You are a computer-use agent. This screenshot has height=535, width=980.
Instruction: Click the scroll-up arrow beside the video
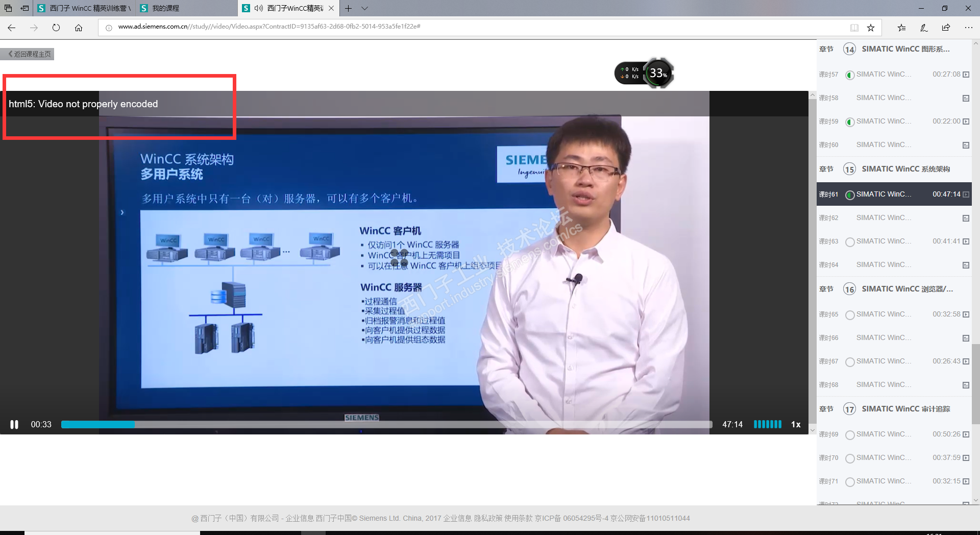pos(813,95)
